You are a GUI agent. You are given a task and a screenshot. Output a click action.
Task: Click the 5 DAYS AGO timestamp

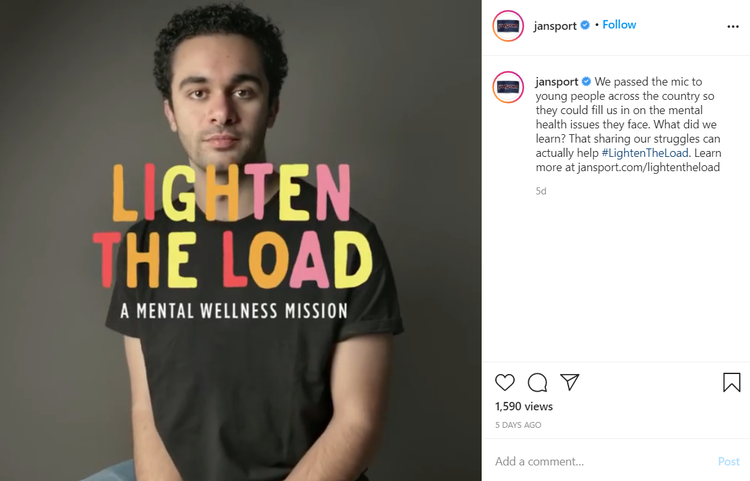[x=518, y=425]
